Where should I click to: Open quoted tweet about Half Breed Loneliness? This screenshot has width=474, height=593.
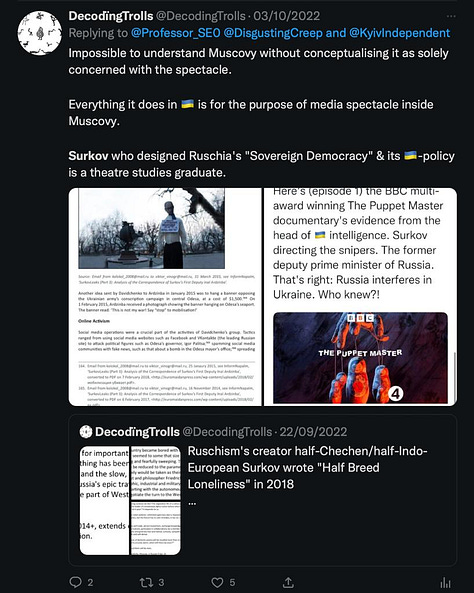[263, 490]
